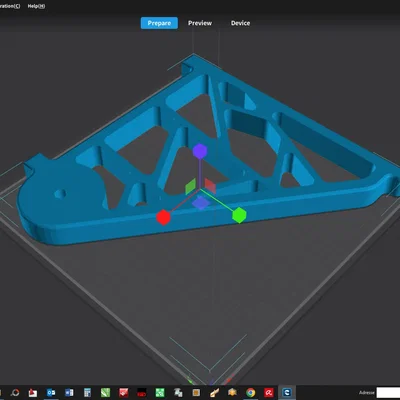400x400 pixels.
Task: Open the Device tab
Action: pyautogui.click(x=240, y=23)
